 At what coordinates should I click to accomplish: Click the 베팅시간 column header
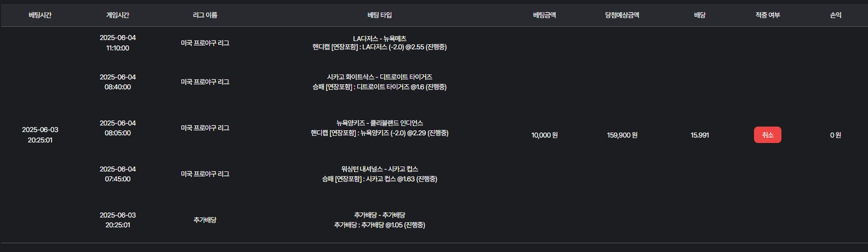coord(40,15)
